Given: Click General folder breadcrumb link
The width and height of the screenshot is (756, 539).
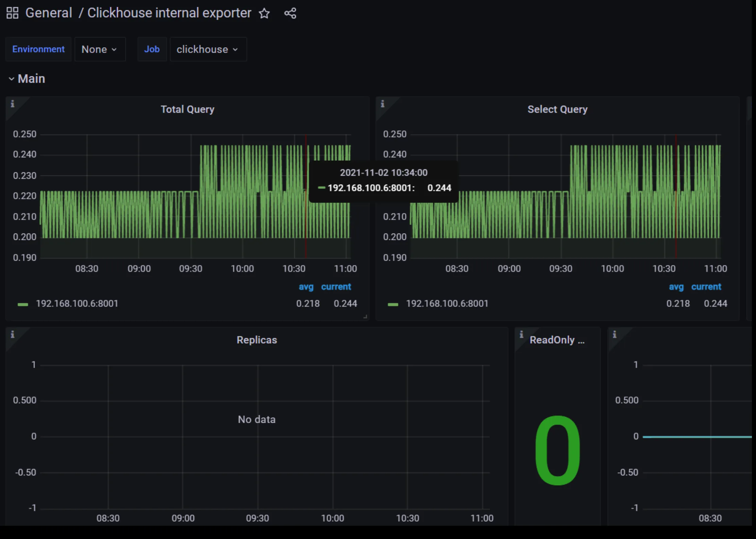Looking at the screenshot, I should tap(49, 13).
